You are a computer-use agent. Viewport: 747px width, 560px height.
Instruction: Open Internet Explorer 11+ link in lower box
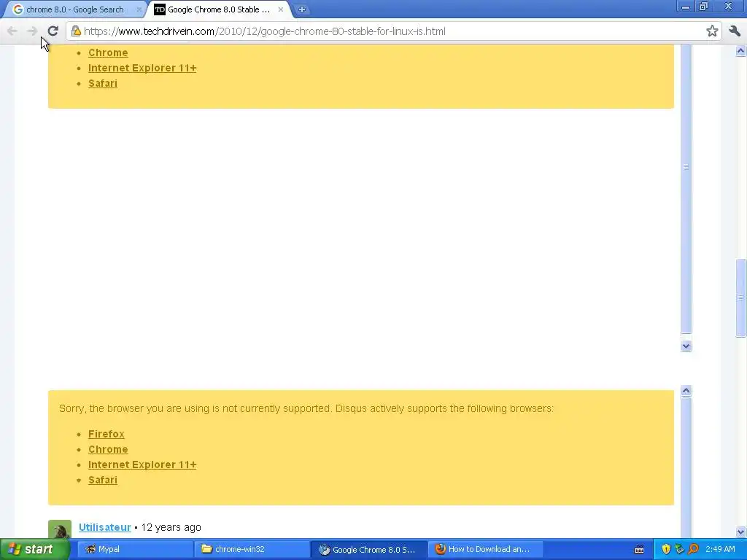pyautogui.click(x=142, y=464)
